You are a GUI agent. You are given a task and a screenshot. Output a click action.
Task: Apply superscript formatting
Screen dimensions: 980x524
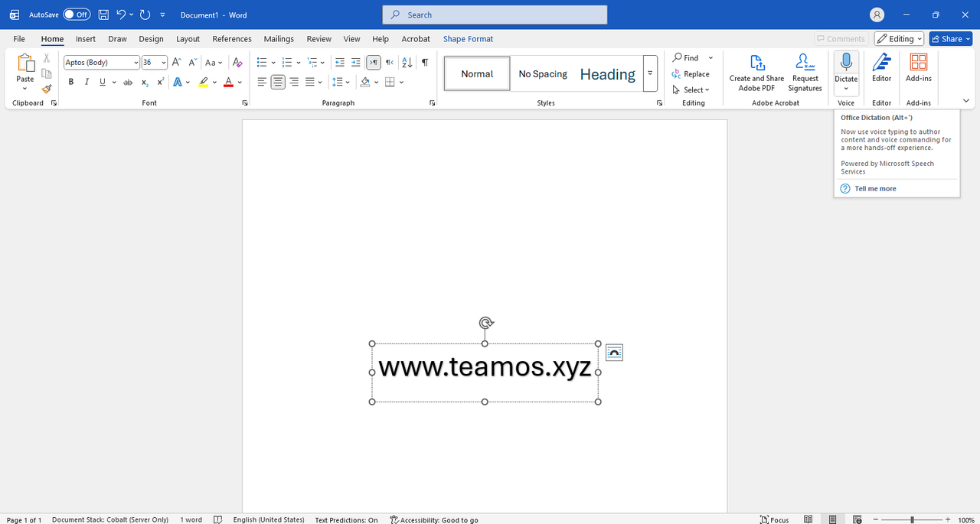pos(160,82)
